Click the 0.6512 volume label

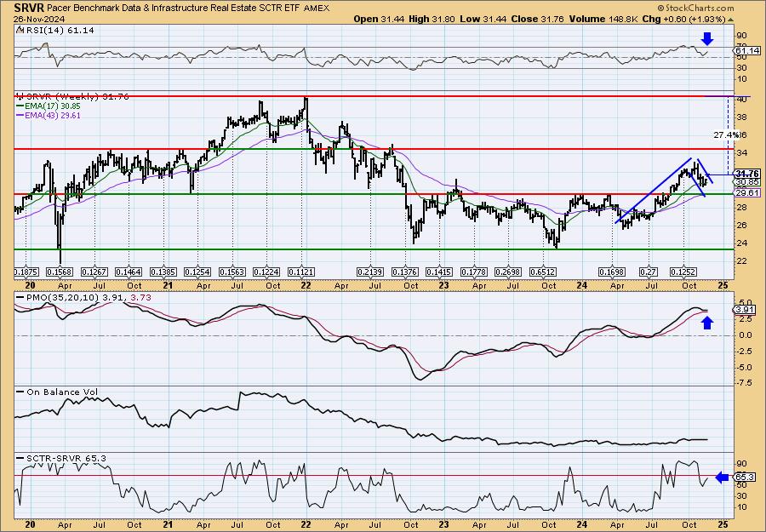pos(543,272)
